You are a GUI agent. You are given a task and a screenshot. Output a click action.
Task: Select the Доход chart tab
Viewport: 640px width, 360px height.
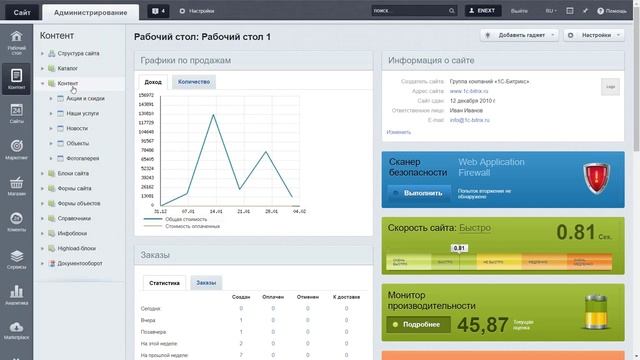(x=153, y=82)
